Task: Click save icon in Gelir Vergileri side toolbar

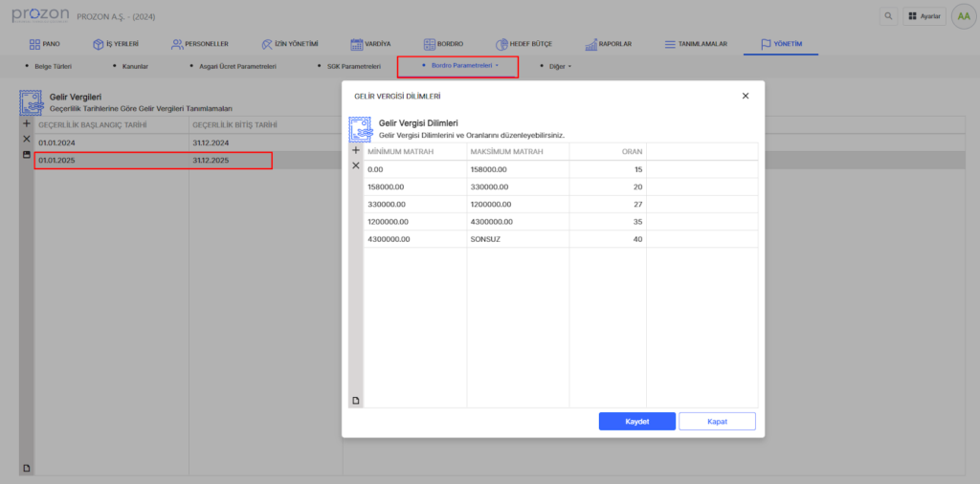Action: [x=27, y=155]
